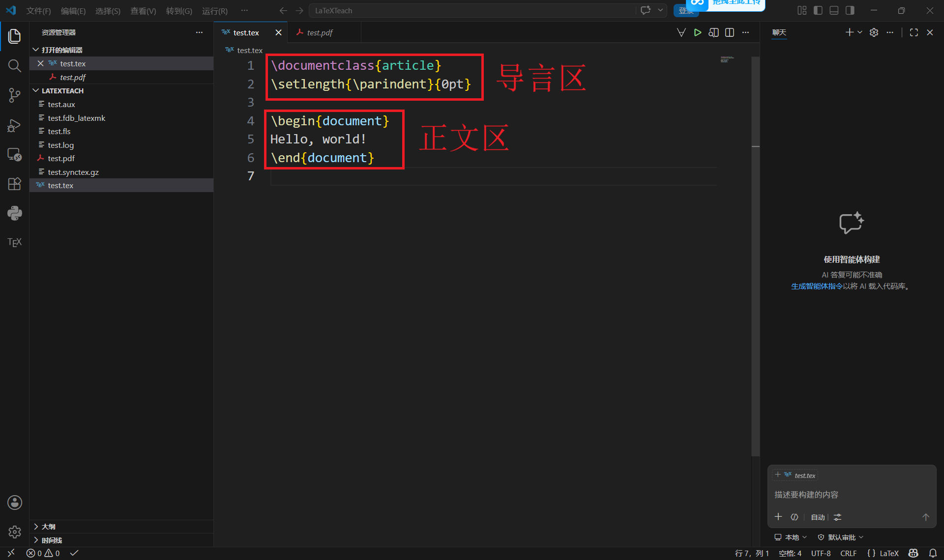Open Source Control view in activity bar

click(14, 95)
